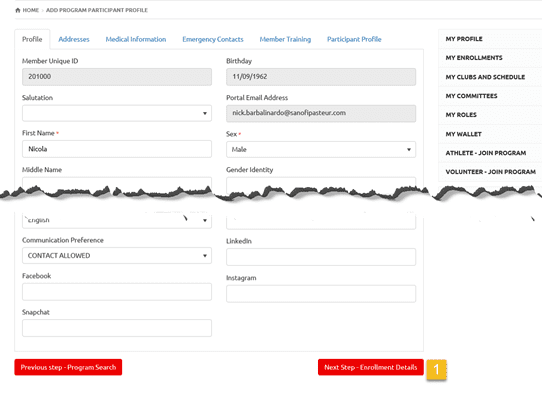The height and width of the screenshot is (393, 542).
Task: Click the input field above LinkedIn label
Action: [321, 222]
